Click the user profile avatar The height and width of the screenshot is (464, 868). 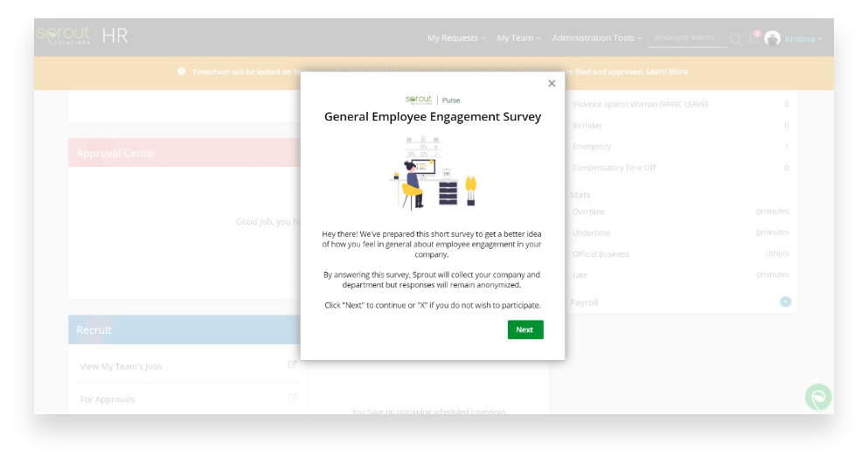click(772, 38)
